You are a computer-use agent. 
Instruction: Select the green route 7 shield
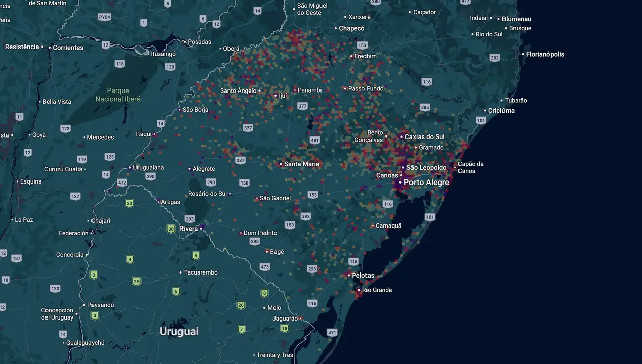pos(242,329)
